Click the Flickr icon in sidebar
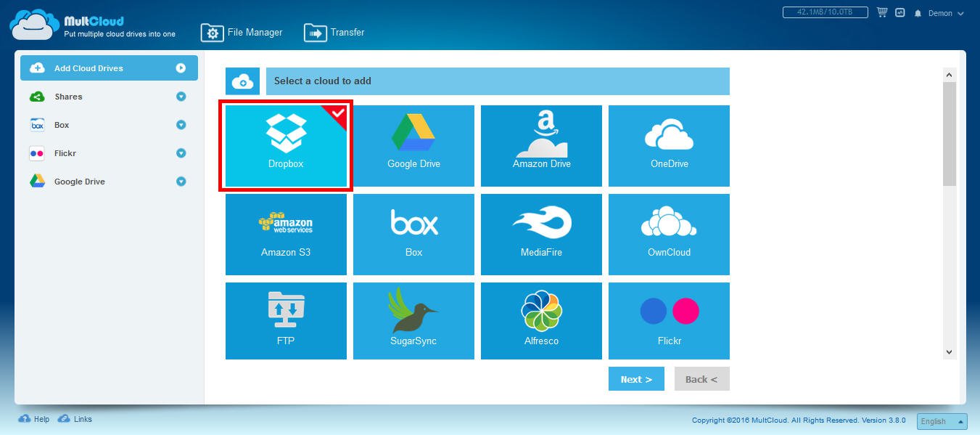Screen dimensions: 980x435 pyautogui.click(x=38, y=153)
